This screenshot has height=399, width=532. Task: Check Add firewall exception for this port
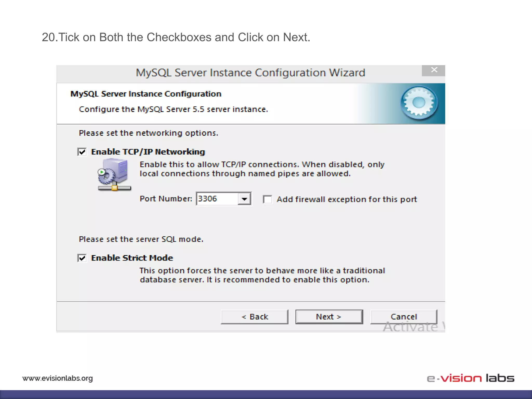[268, 199]
